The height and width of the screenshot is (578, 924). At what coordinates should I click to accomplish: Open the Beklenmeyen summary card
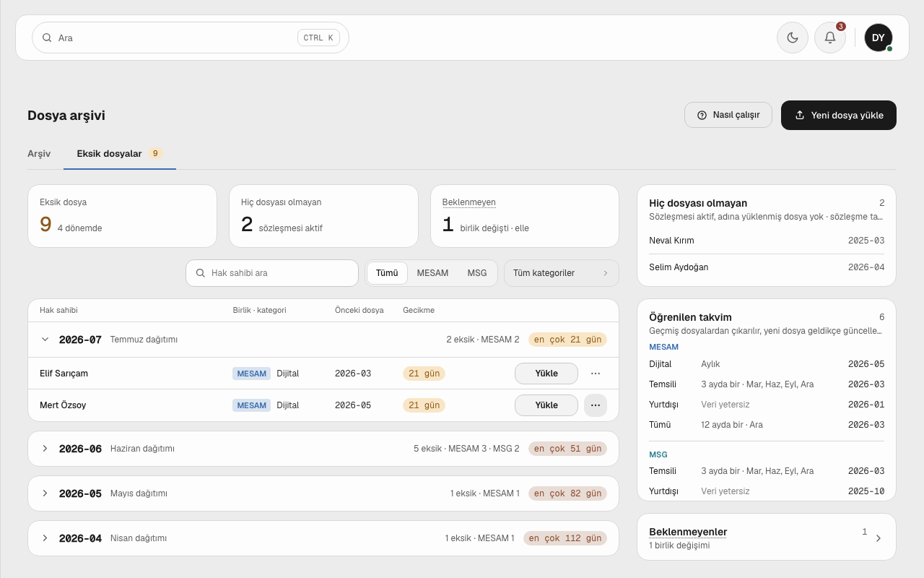click(525, 216)
